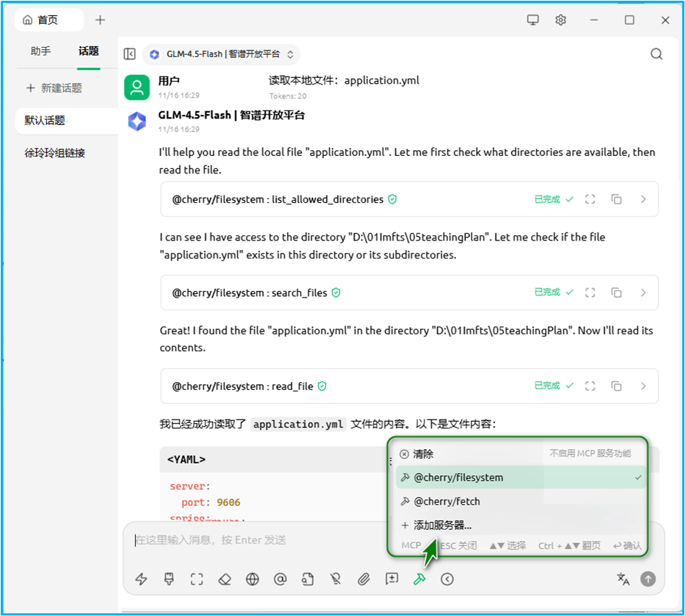This screenshot has height=616, width=685.
Task: Search the conversation with magnifier icon
Action: tap(656, 54)
